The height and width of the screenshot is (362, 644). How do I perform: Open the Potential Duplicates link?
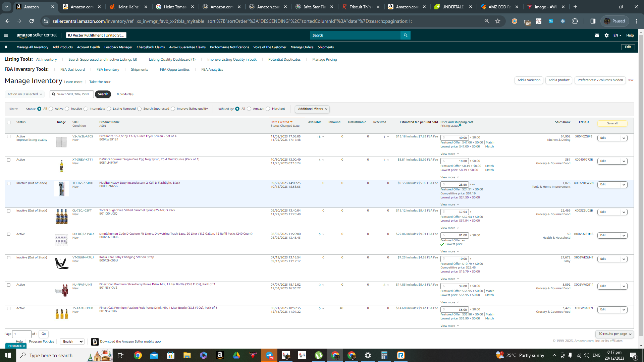pos(284,60)
